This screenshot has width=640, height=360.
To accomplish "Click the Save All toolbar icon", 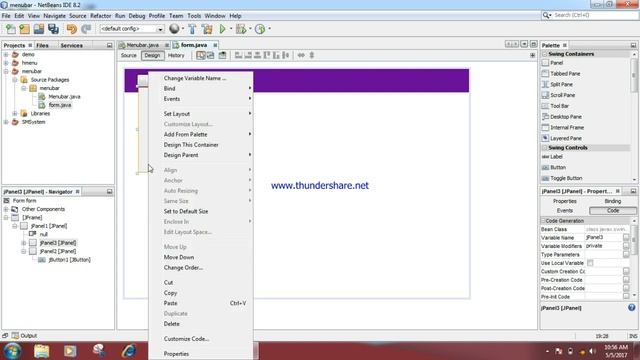I will 53,29.
